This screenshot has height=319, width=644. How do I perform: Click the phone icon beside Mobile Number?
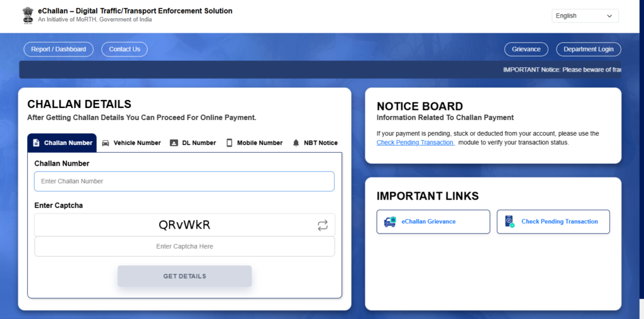(x=230, y=143)
